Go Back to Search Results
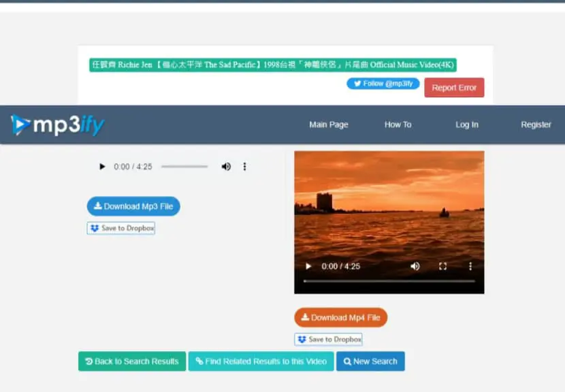 pyautogui.click(x=132, y=361)
